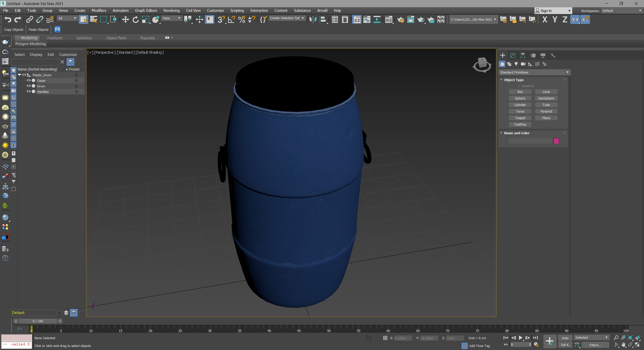Image resolution: width=644 pixels, height=350 pixels.
Task: Open the project path dropdown
Action: coord(473,20)
